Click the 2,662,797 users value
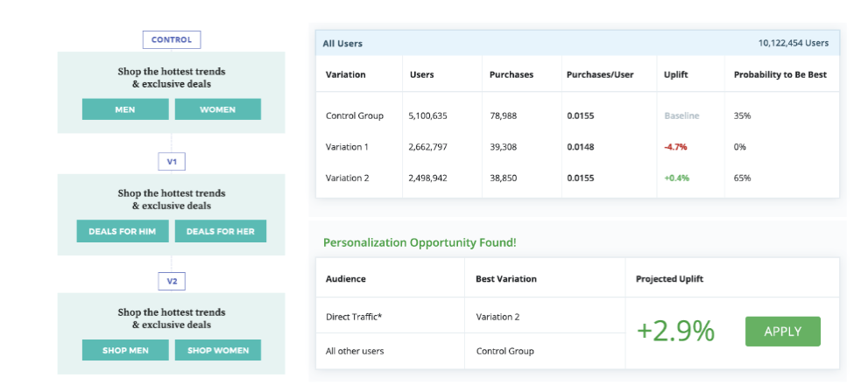 428,147
